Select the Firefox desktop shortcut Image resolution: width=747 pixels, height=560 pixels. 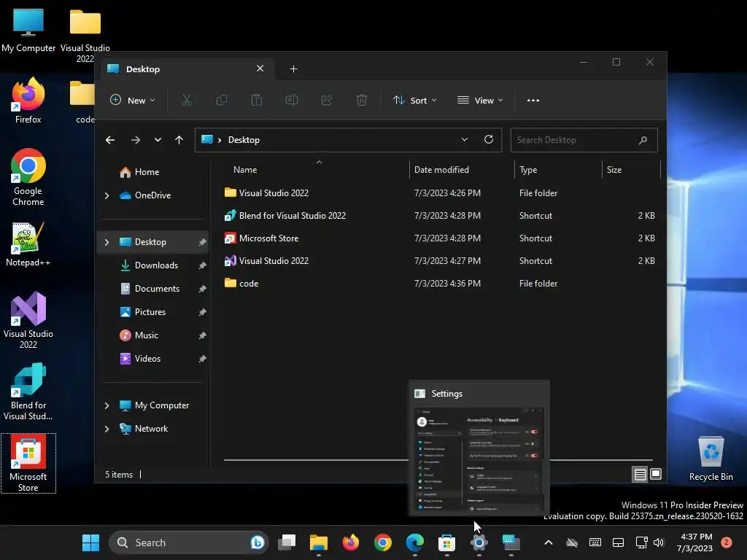tap(28, 101)
